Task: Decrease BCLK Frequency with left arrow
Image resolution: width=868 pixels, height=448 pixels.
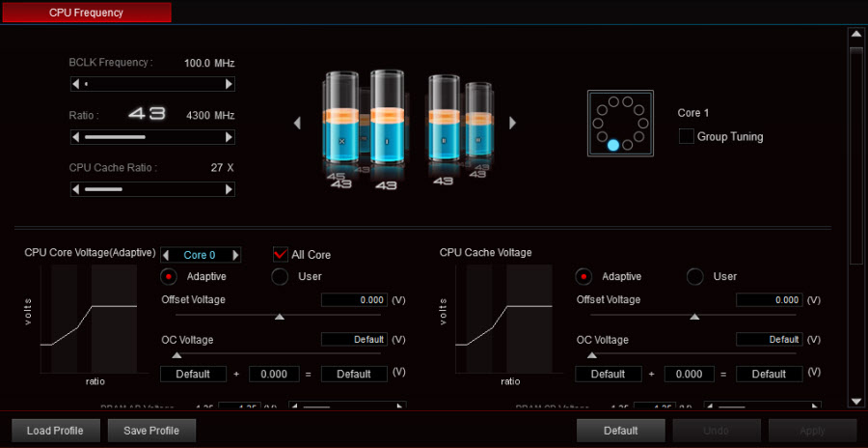Action: [x=76, y=84]
